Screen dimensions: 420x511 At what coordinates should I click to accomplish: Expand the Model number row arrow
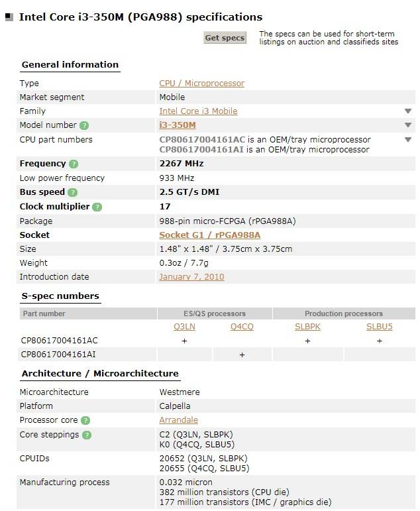tap(408, 125)
